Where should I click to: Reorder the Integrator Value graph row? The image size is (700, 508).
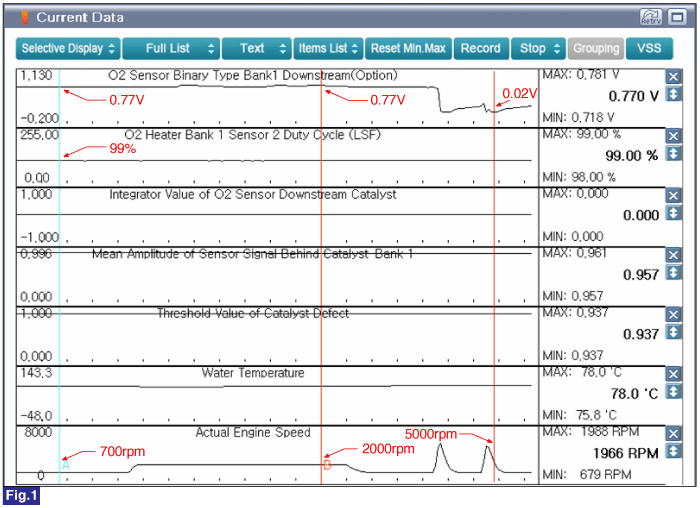tap(673, 213)
